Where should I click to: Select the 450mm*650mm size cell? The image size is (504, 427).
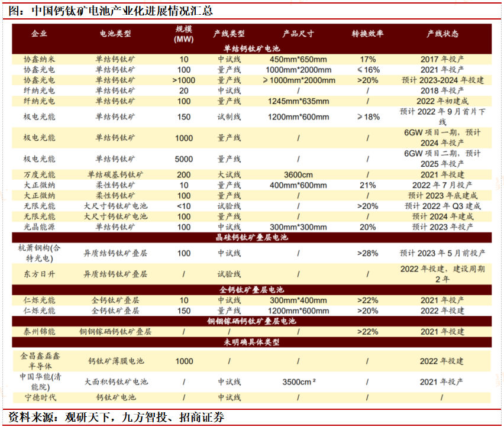click(x=298, y=60)
